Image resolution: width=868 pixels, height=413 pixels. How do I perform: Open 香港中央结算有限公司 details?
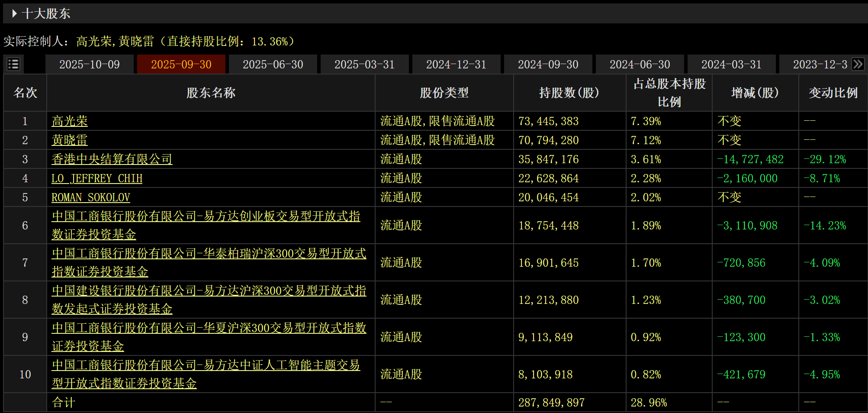tap(112, 159)
